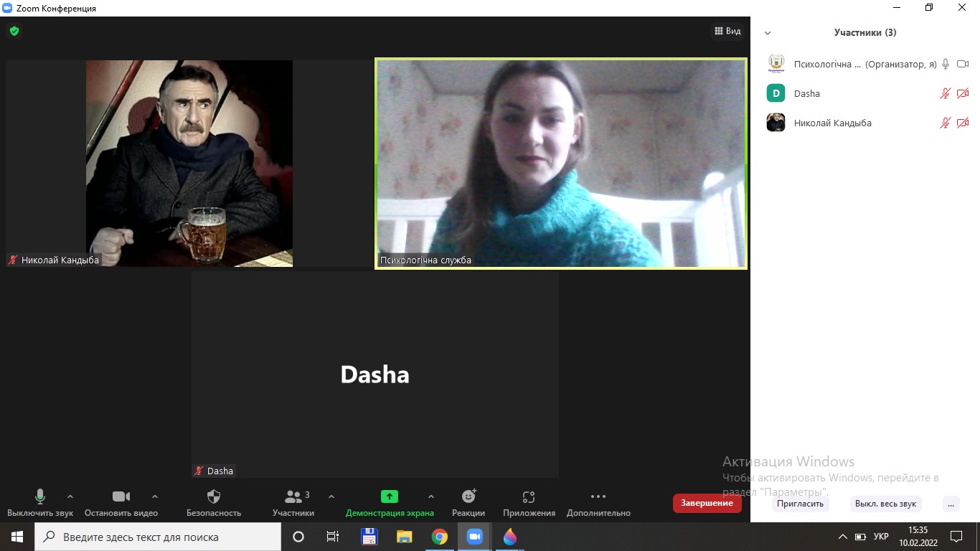Image resolution: width=980 pixels, height=551 pixels.
Task: Open File Explorer from the taskbar
Action: 405,537
